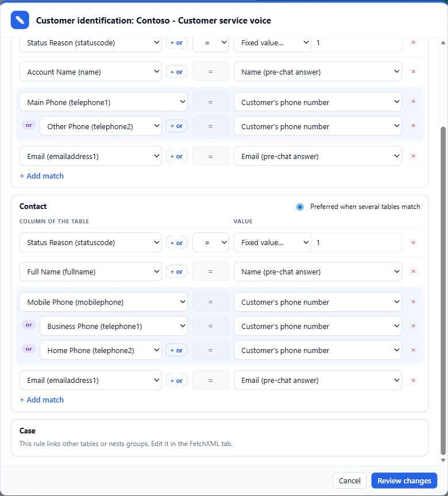Viewport: 448px width, 496px height.
Task: Click the 'VALUE' column header in Contact
Action: click(243, 222)
